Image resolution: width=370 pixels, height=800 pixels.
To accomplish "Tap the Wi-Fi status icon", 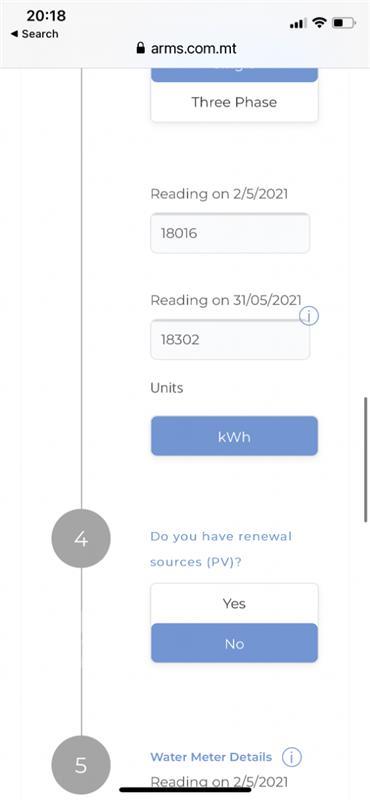I will pos(319,22).
